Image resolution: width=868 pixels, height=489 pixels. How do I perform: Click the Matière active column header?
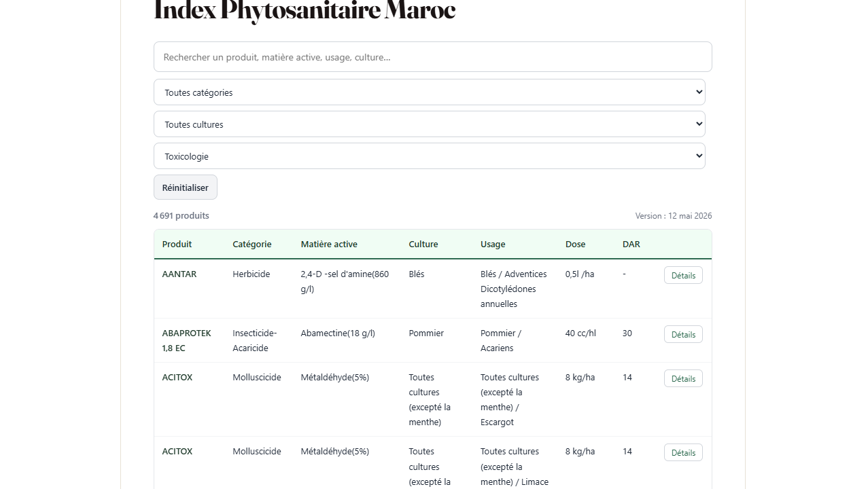click(329, 244)
